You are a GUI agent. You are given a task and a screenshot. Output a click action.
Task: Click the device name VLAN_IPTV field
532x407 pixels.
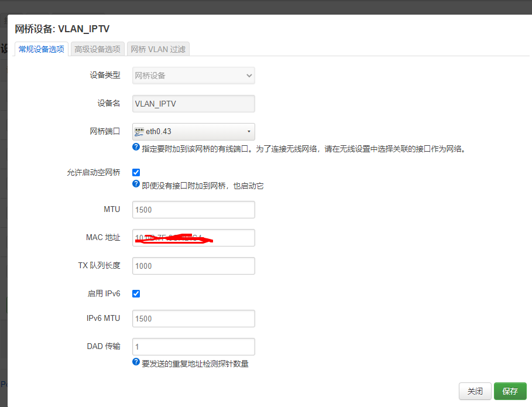pyautogui.click(x=193, y=104)
